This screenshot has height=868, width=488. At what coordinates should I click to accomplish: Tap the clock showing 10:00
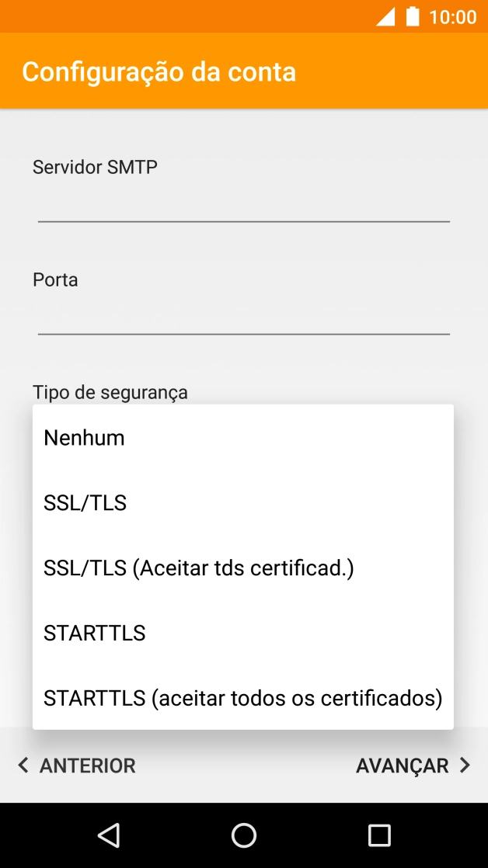[x=451, y=16]
